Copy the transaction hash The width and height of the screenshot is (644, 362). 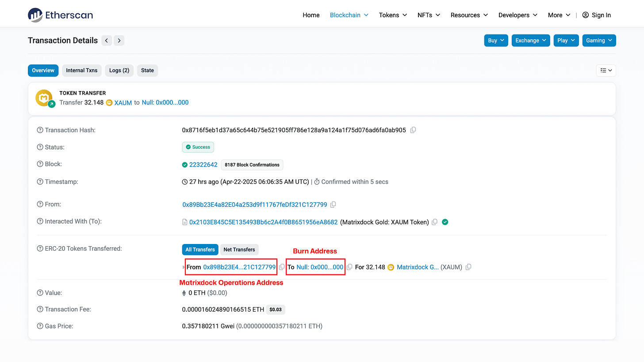click(413, 130)
